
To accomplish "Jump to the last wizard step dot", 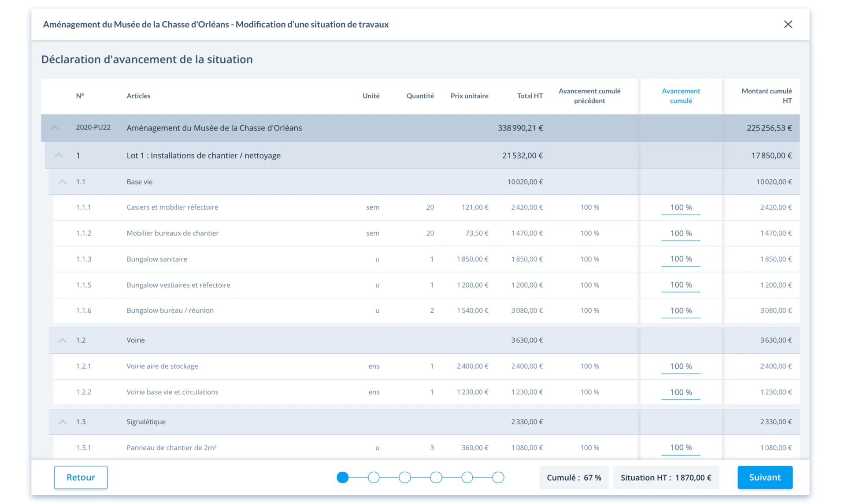I will click(x=498, y=477).
